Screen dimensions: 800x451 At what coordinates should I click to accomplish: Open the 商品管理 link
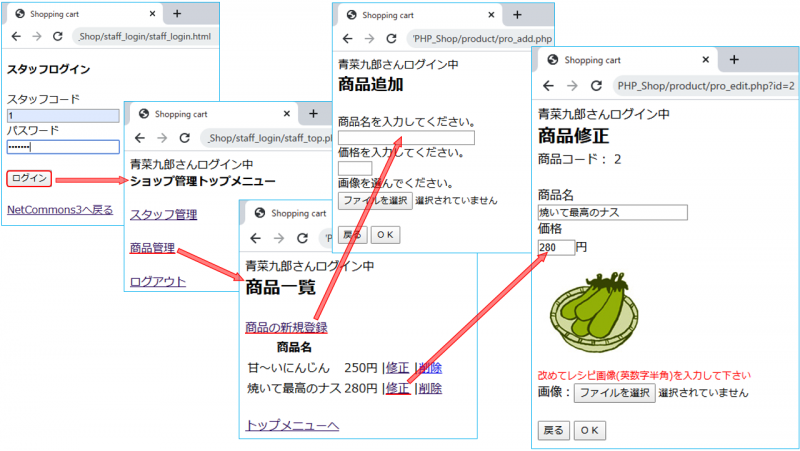coord(152,248)
